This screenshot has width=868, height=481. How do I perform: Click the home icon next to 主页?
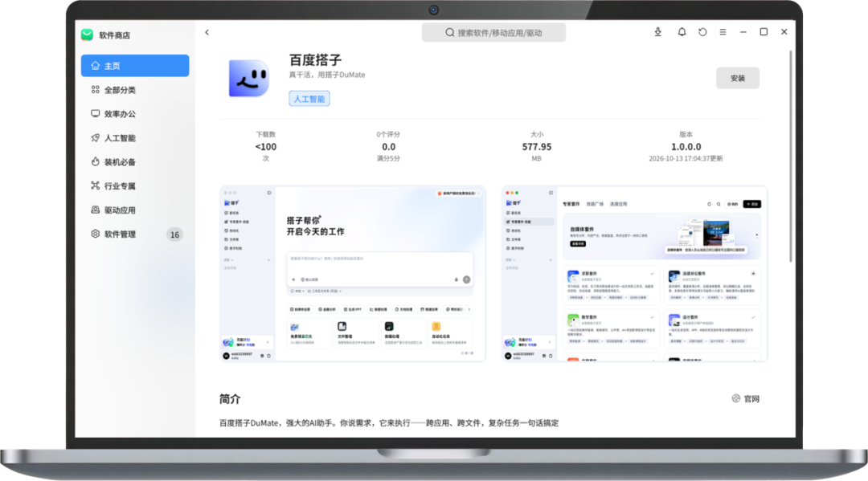tap(95, 65)
